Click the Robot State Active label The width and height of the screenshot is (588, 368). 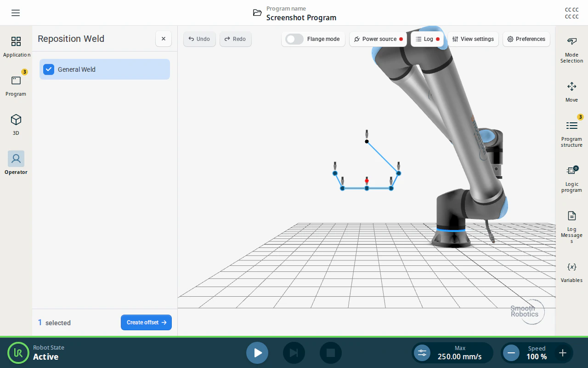point(49,353)
